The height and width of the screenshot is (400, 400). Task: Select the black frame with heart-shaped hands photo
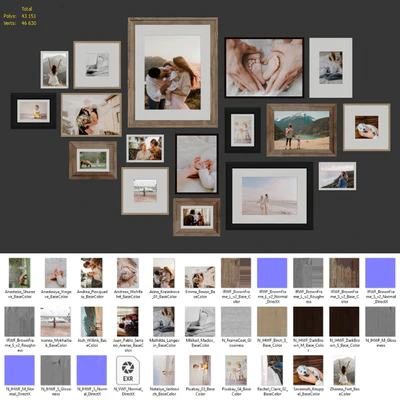(264, 68)
